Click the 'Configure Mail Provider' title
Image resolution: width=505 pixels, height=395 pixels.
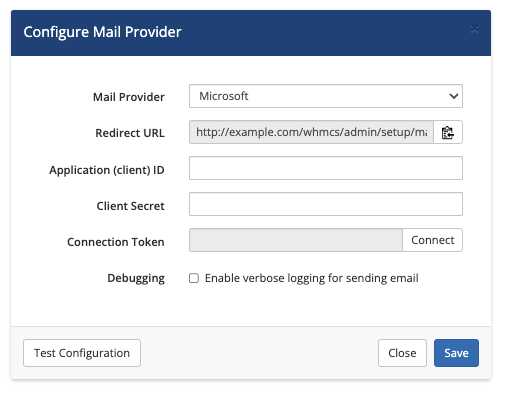(x=102, y=32)
